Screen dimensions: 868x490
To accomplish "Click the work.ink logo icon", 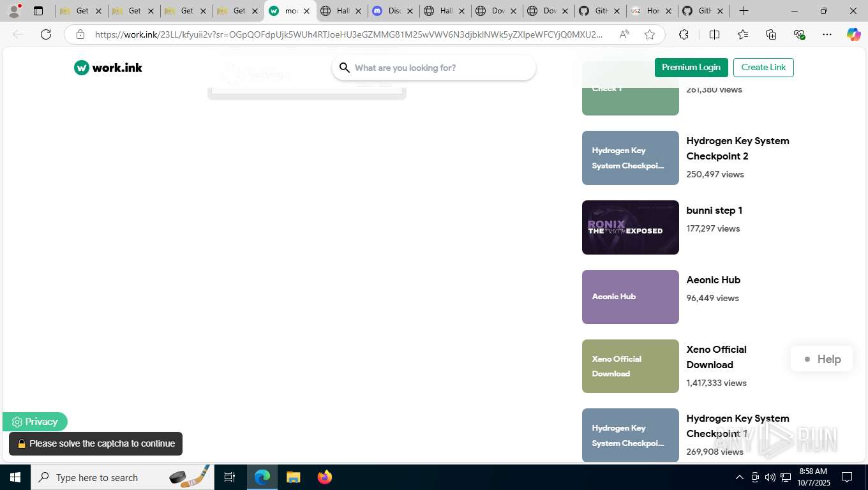I will click(x=81, y=68).
